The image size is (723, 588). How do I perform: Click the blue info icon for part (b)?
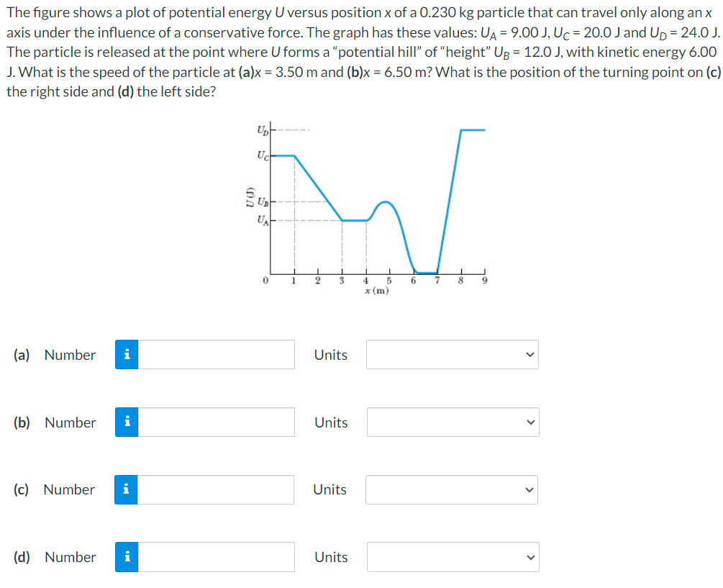(127, 422)
